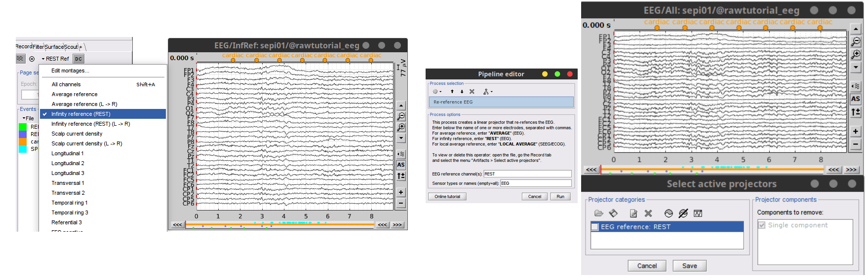Toggle the EEG reference: REST checkbox
868x280 pixels.
[x=595, y=227]
